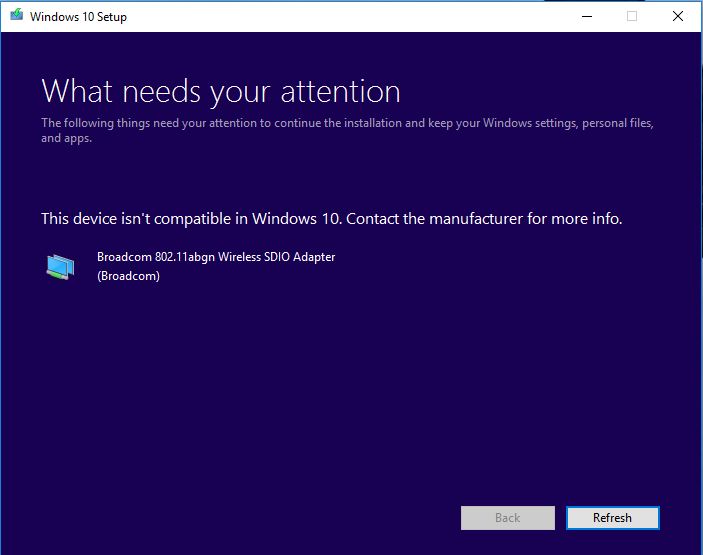
Task: Click the "What needs your attention" heading
Action: [x=221, y=91]
